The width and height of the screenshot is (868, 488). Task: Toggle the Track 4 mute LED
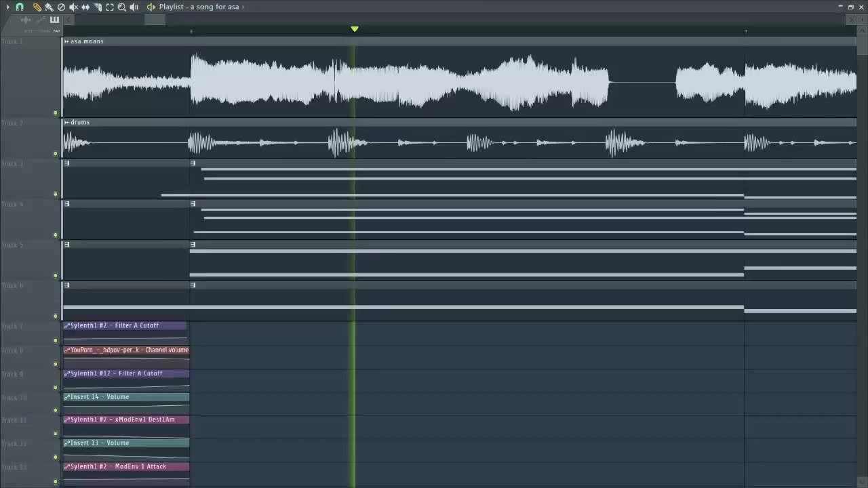pos(56,235)
